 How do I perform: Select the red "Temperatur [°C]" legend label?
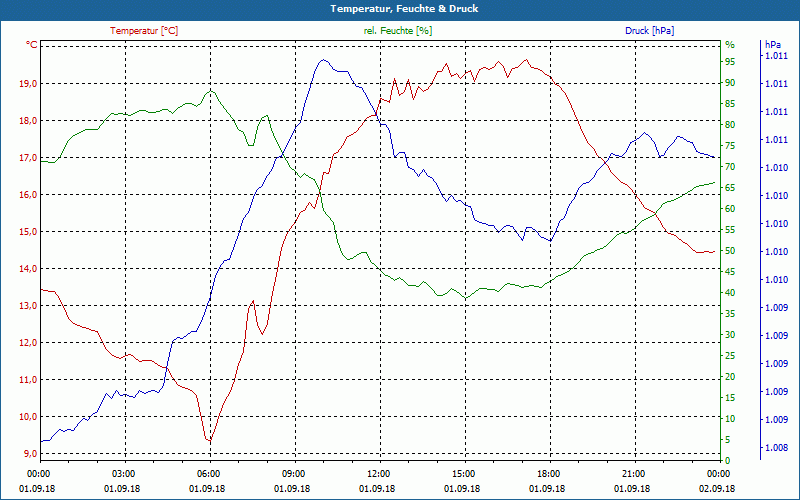click(x=144, y=31)
